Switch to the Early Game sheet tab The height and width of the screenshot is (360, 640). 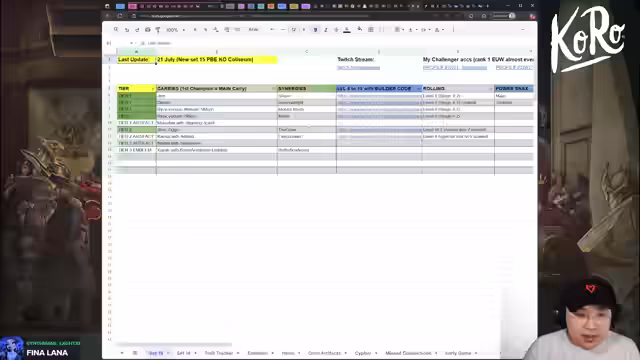pos(458,353)
